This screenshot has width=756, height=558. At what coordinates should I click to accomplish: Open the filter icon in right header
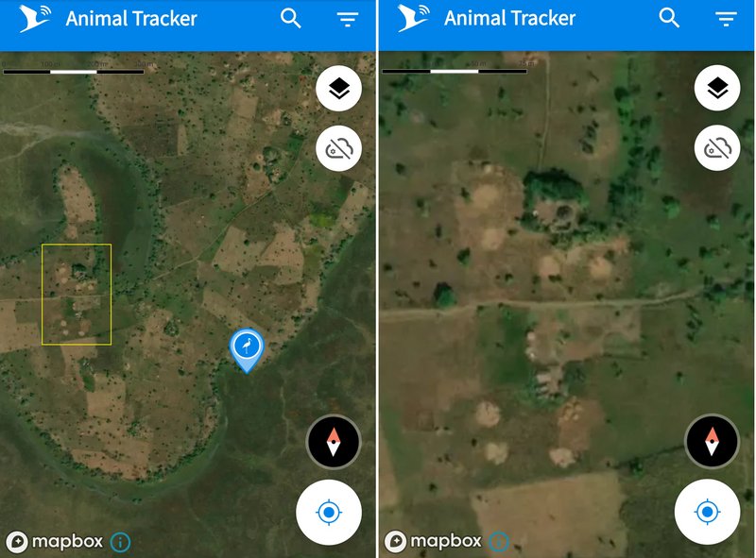point(726,19)
